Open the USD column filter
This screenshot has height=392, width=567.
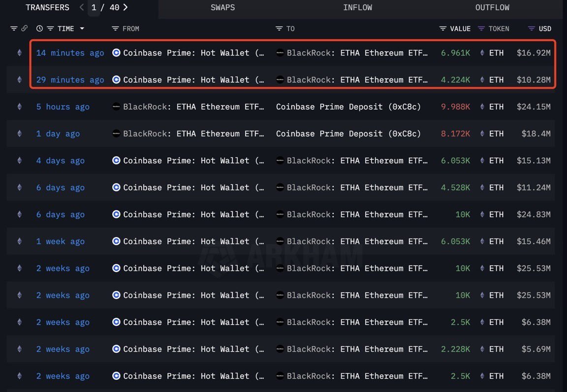click(531, 29)
